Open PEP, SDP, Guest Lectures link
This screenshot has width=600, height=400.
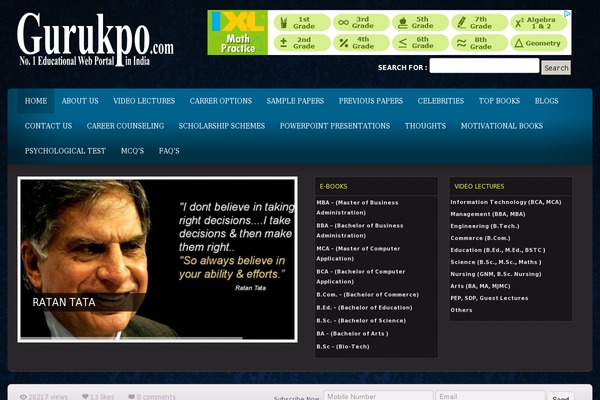[x=489, y=298]
